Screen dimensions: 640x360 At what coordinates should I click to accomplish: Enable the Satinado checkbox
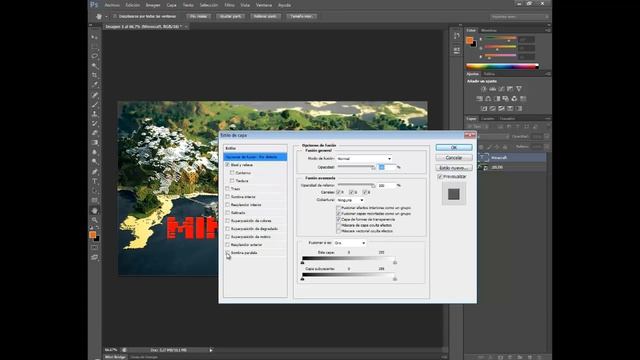click(x=227, y=213)
